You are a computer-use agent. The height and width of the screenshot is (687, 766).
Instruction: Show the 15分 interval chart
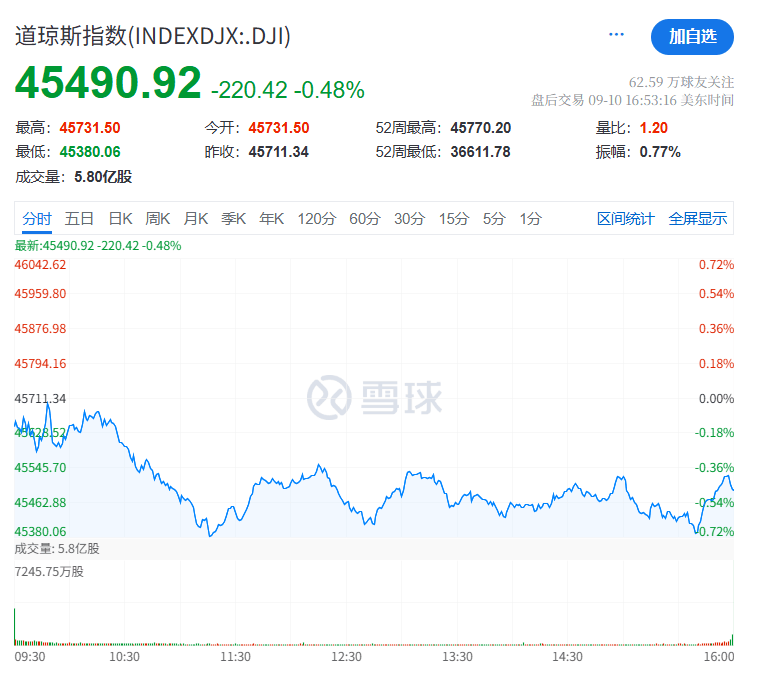coord(454,218)
